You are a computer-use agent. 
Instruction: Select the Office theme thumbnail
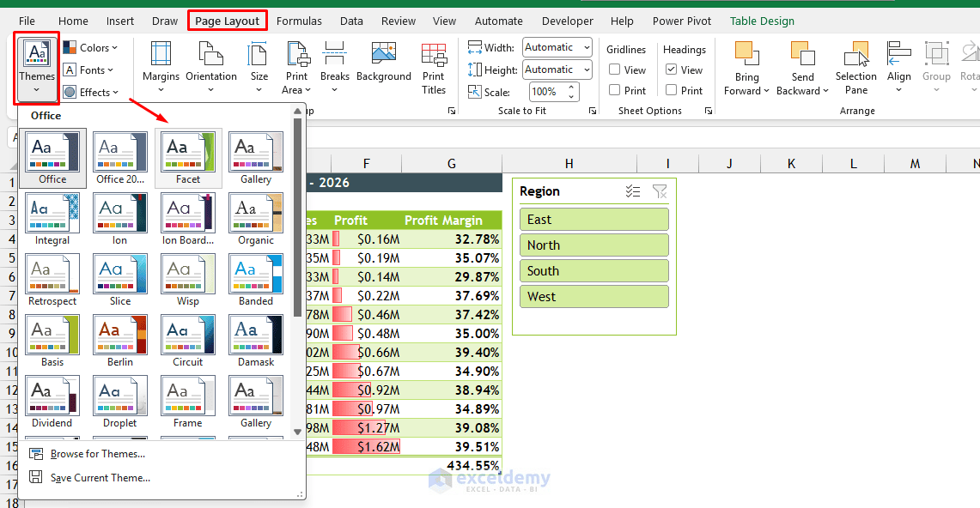click(x=52, y=158)
